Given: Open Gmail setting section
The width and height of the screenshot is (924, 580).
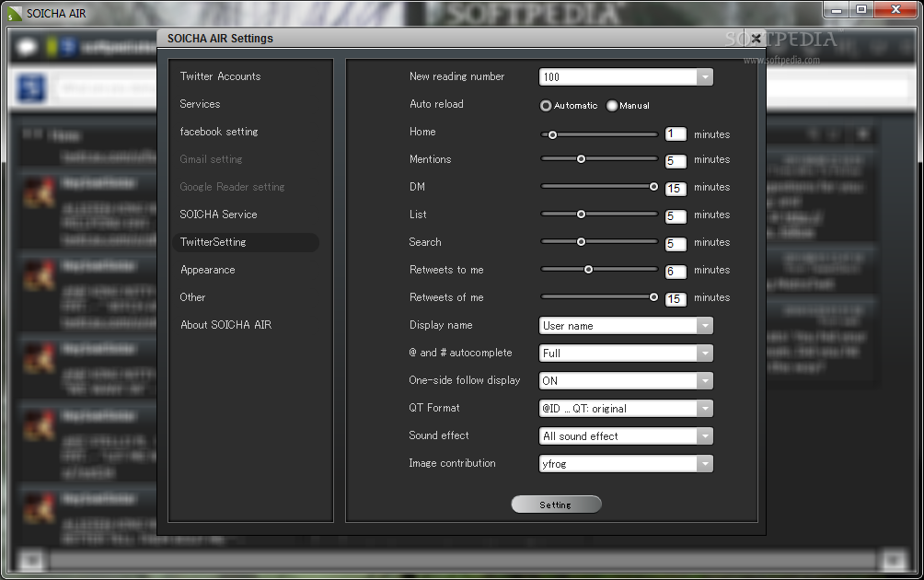Looking at the screenshot, I should [x=211, y=159].
